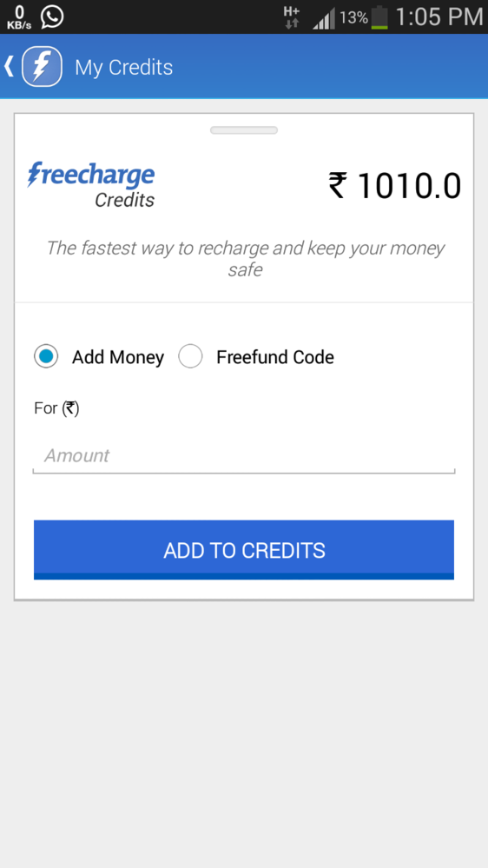Tap the back chevron arrow in header
The width and height of the screenshot is (488, 868).
click(x=9, y=66)
